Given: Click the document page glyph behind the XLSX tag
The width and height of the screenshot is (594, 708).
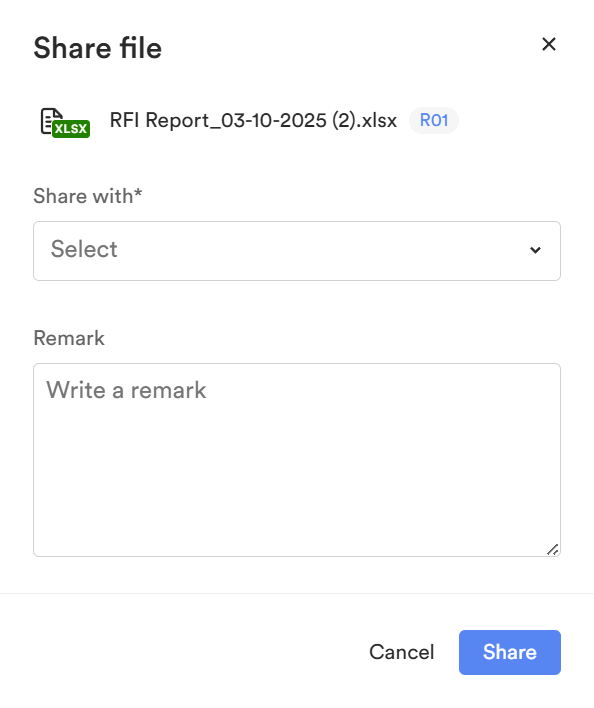Looking at the screenshot, I should pos(48,118).
